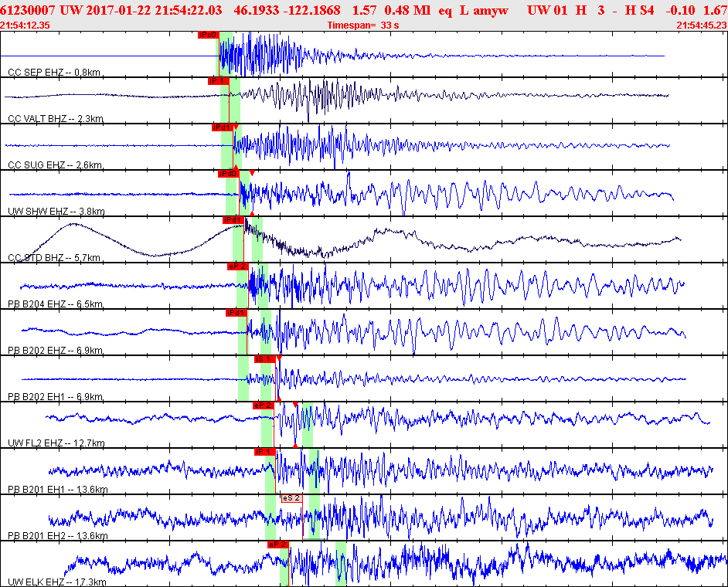Select the iPd1 pick flag on STD trace
Image resolution: width=728 pixels, height=587 pixels.
[233, 220]
